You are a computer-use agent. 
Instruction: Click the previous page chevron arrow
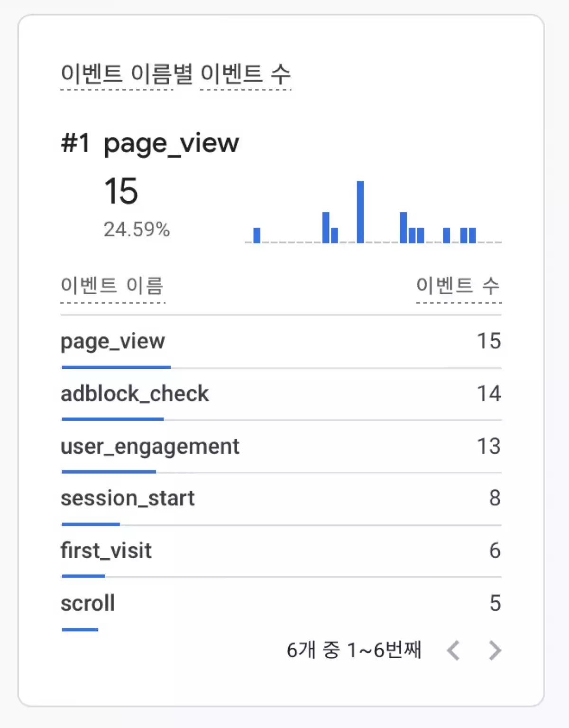tap(453, 650)
